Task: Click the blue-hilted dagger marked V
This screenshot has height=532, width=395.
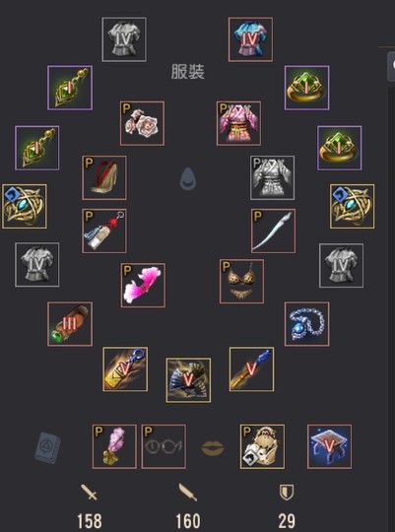Action: click(x=251, y=369)
